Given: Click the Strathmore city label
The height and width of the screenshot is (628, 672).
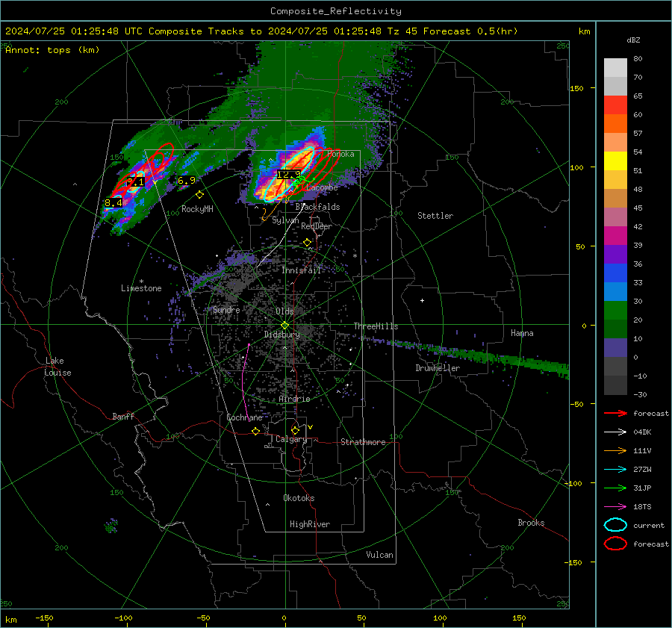Looking at the screenshot, I should (363, 442).
